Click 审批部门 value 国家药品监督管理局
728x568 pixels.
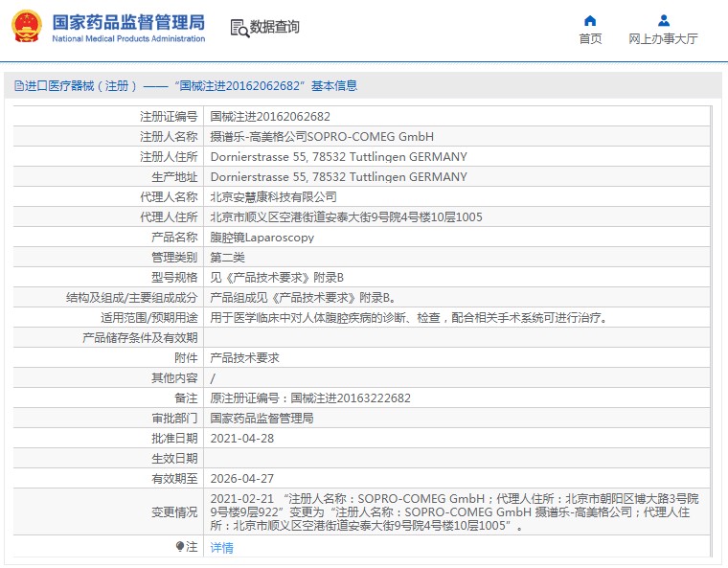[262, 419]
